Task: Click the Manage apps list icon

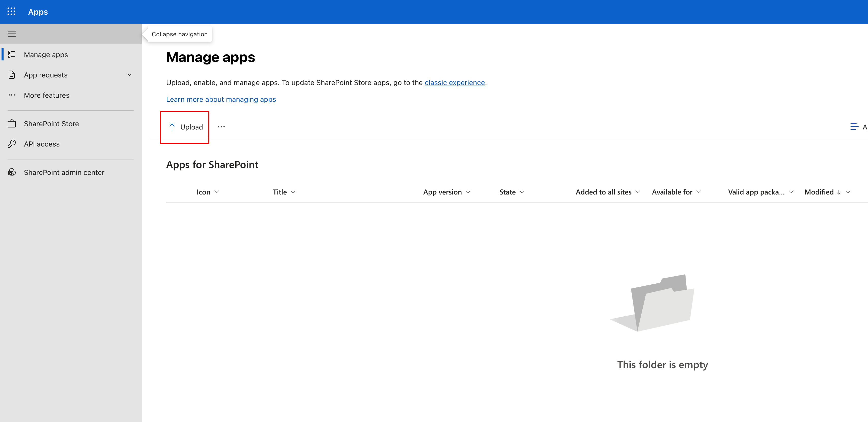Action: coord(11,54)
